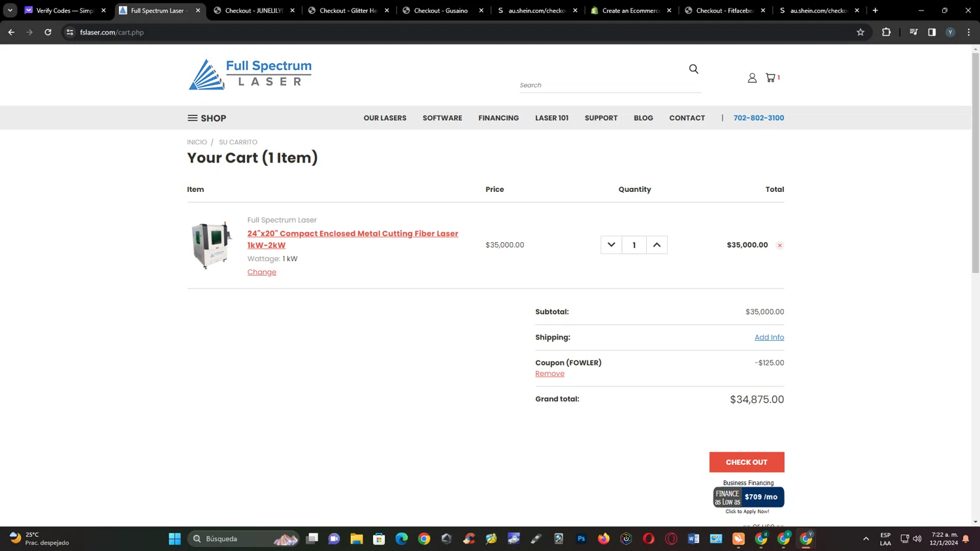
Task: Click the address bar URL
Action: pos(112,32)
